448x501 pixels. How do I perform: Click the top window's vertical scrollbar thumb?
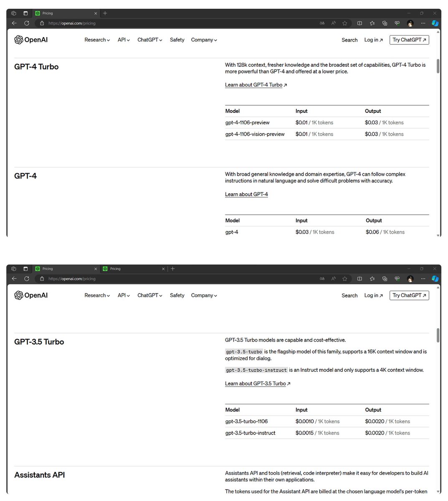click(x=438, y=66)
